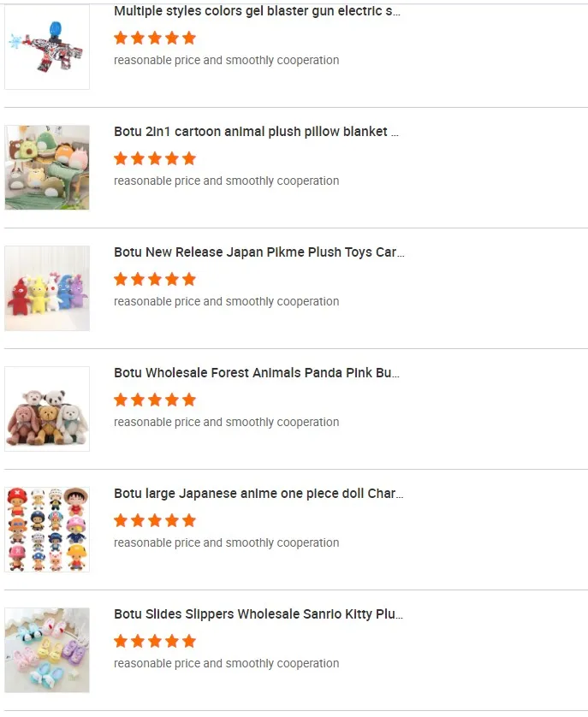Open the 'Multiple styles colors gel blaster gun' title
The image size is (588, 717).
click(257, 12)
